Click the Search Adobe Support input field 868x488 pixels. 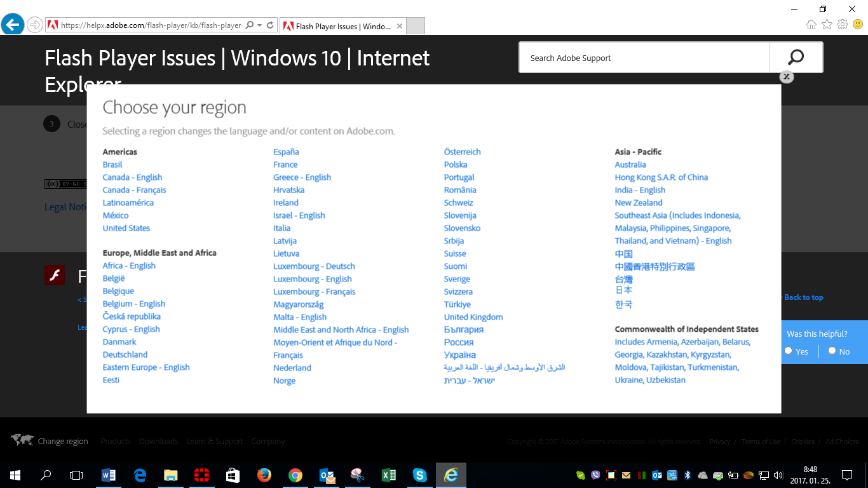pos(644,58)
